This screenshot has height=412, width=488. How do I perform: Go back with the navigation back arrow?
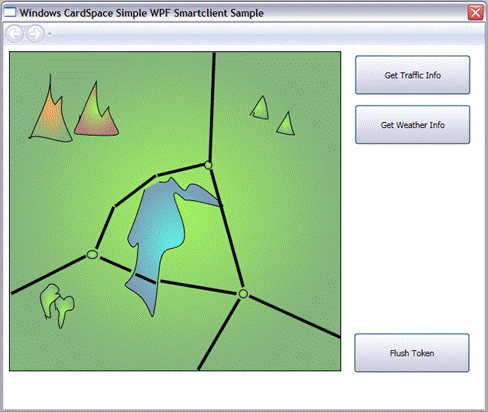(14, 33)
